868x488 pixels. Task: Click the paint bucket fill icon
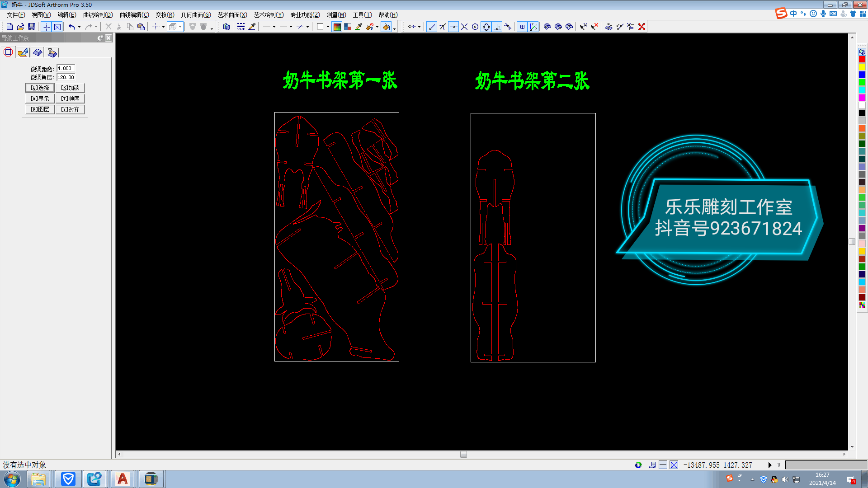coord(386,27)
